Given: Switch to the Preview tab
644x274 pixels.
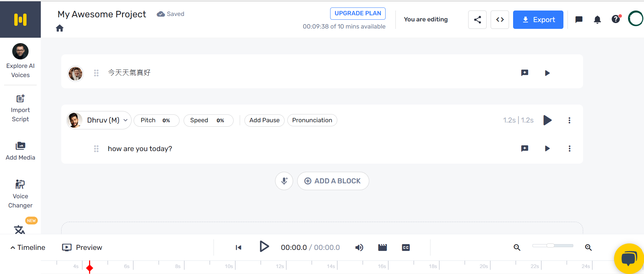Looking at the screenshot, I should 82,248.
